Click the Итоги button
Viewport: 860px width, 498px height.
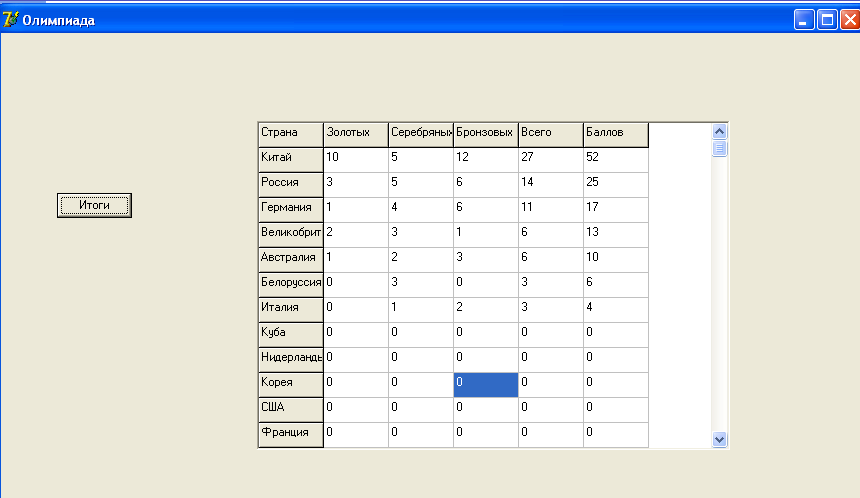[x=94, y=205]
